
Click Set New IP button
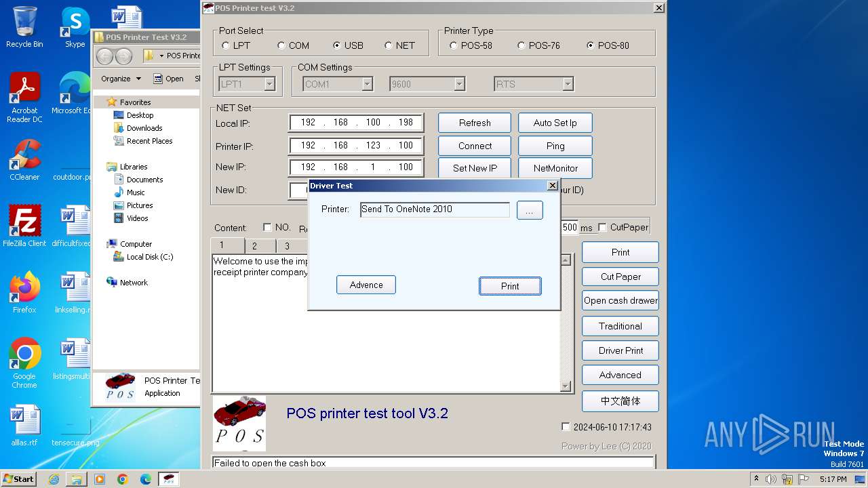475,168
